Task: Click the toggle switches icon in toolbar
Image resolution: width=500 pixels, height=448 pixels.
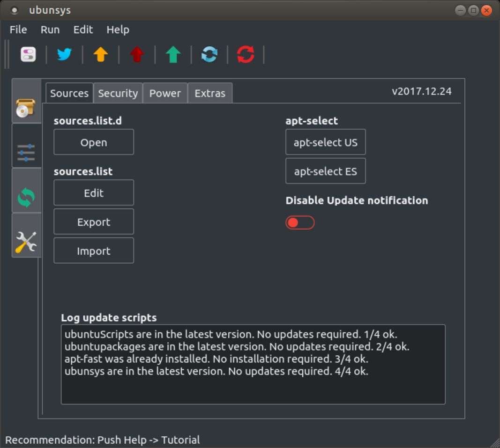Action: click(x=28, y=55)
